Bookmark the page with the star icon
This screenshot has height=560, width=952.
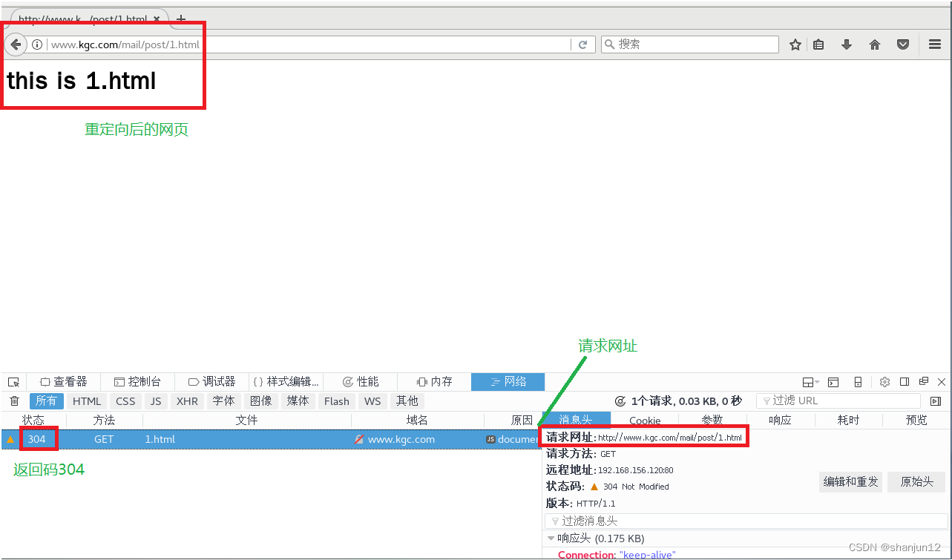795,44
